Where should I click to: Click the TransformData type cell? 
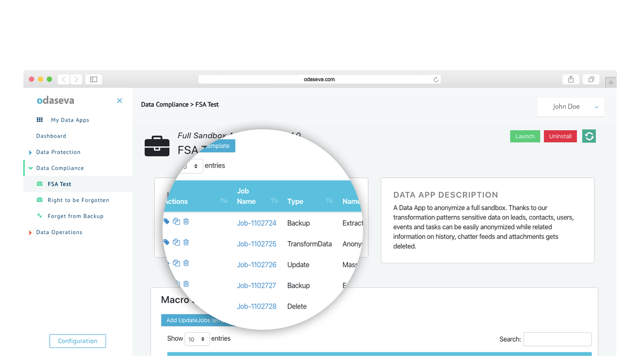(x=309, y=244)
